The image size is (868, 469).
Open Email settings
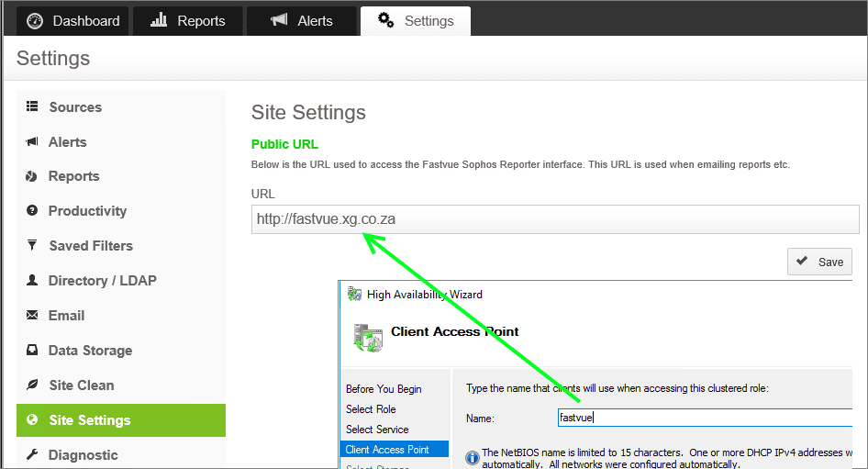click(121, 316)
